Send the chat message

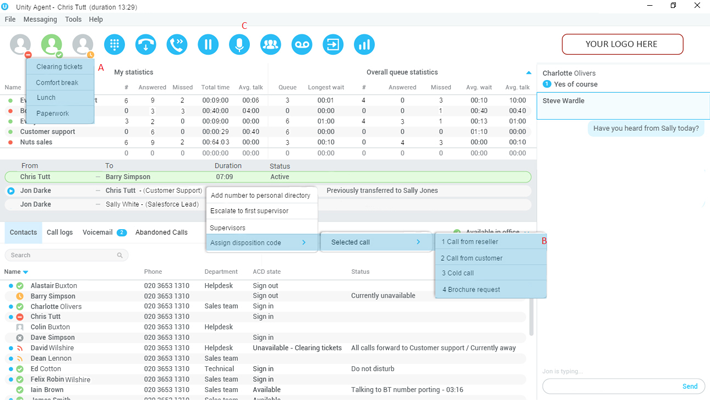[690, 386]
